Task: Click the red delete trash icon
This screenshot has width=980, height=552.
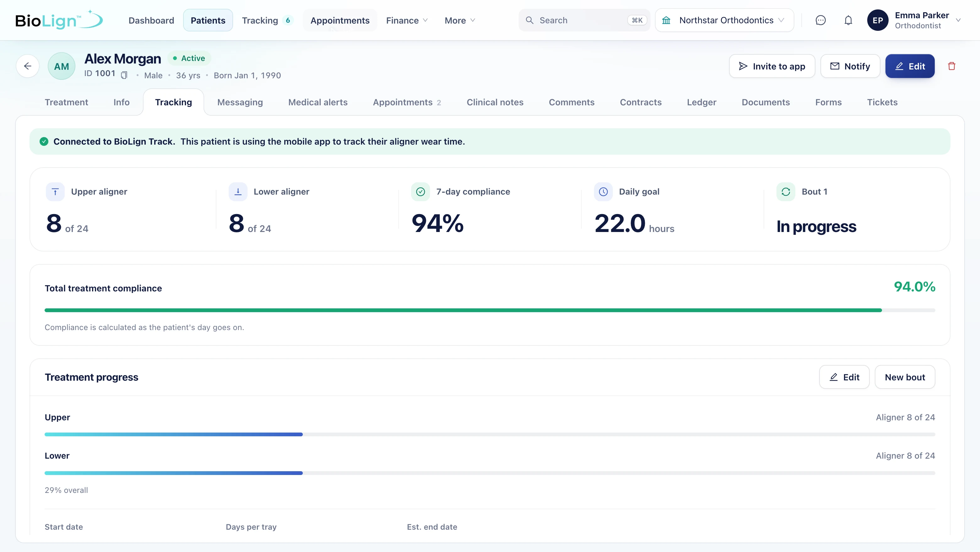Action: 951,66
